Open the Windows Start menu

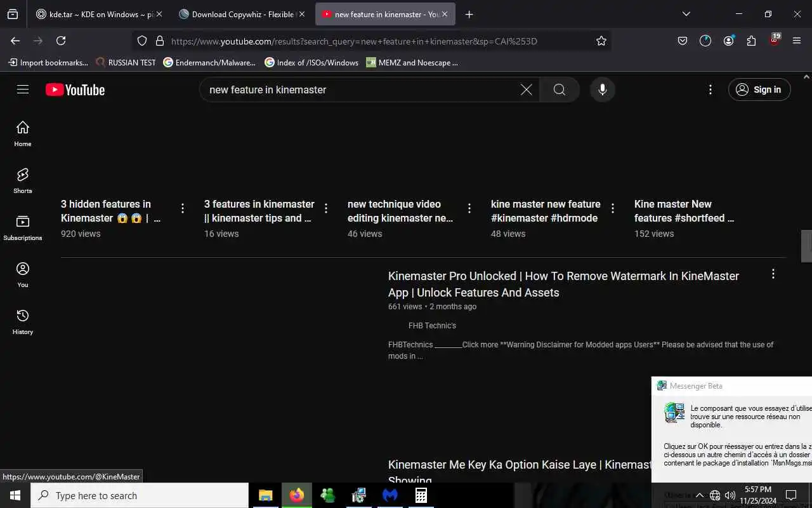point(15,495)
